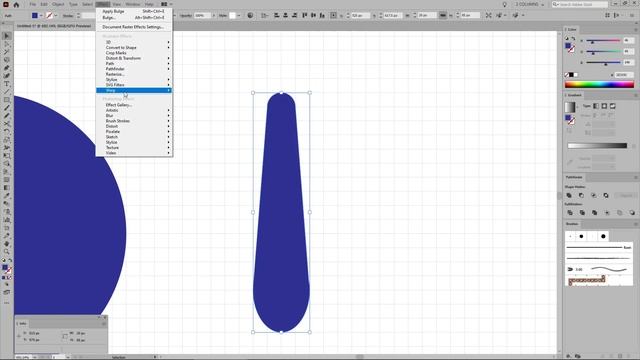Click the Minus Front shape mode icon
This screenshot has width=640, height=360.
tap(581, 196)
